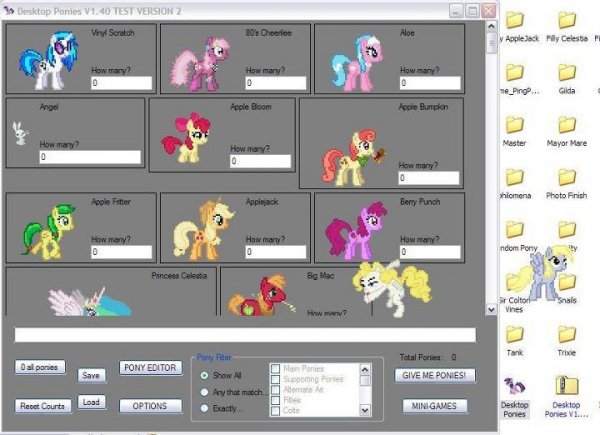Open the Photo Finish folder
The height and width of the screenshot is (435, 600).
coord(567,183)
